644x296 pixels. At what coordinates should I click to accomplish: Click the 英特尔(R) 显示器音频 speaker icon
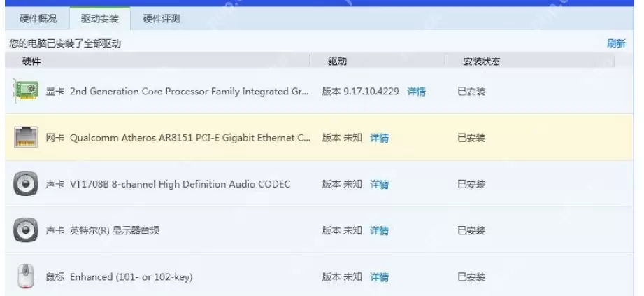[26, 230]
